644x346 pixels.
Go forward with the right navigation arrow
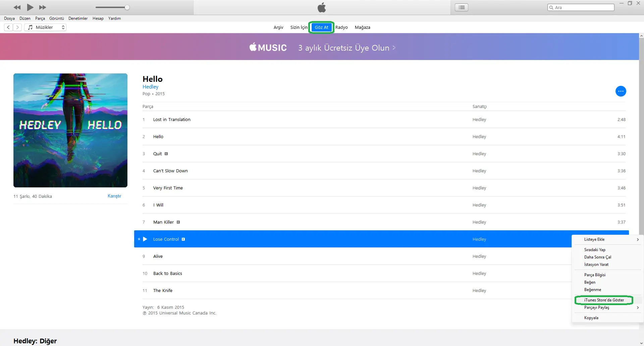tap(17, 27)
